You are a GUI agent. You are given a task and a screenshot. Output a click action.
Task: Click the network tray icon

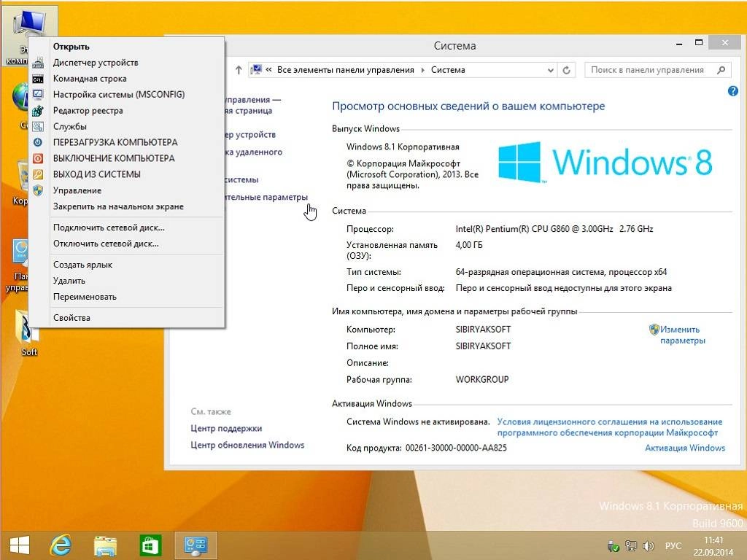click(631, 545)
